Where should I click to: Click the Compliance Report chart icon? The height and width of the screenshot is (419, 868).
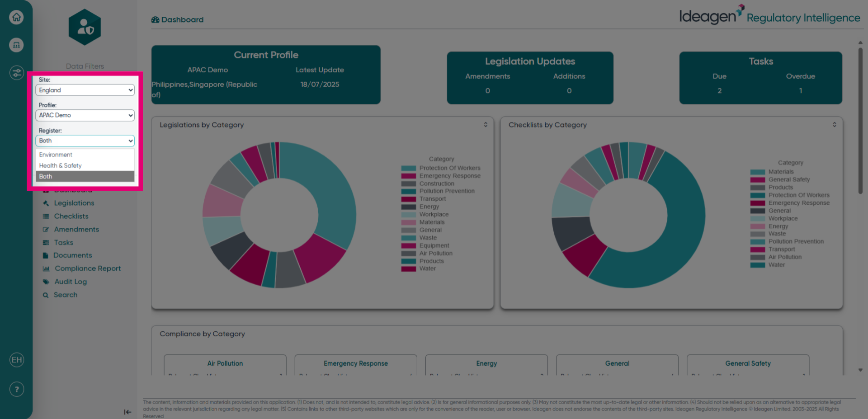[46, 268]
